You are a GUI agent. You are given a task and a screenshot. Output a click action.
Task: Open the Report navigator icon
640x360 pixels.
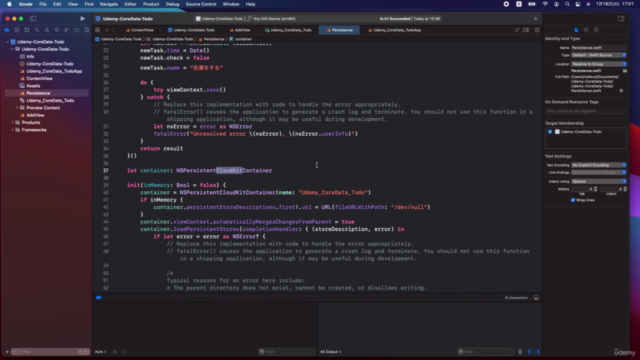point(87,30)
